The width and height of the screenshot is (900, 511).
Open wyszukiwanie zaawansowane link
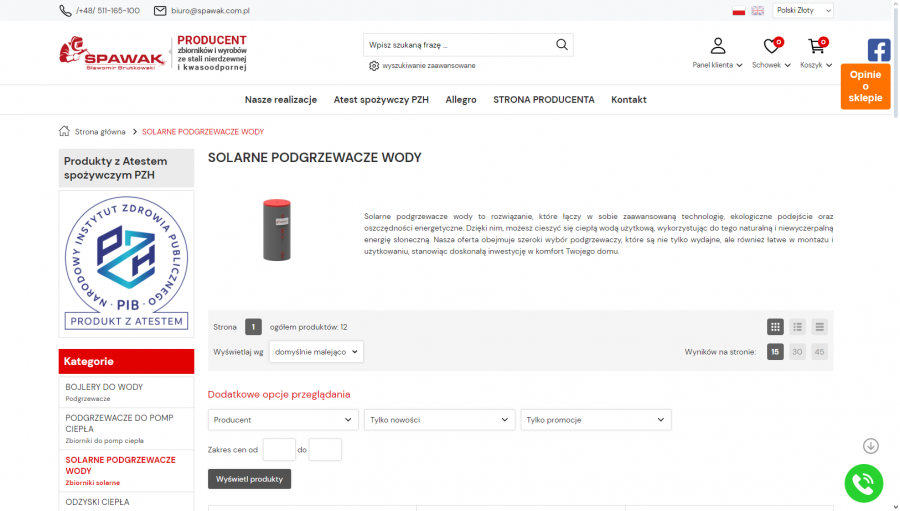(x=429, y=65)
